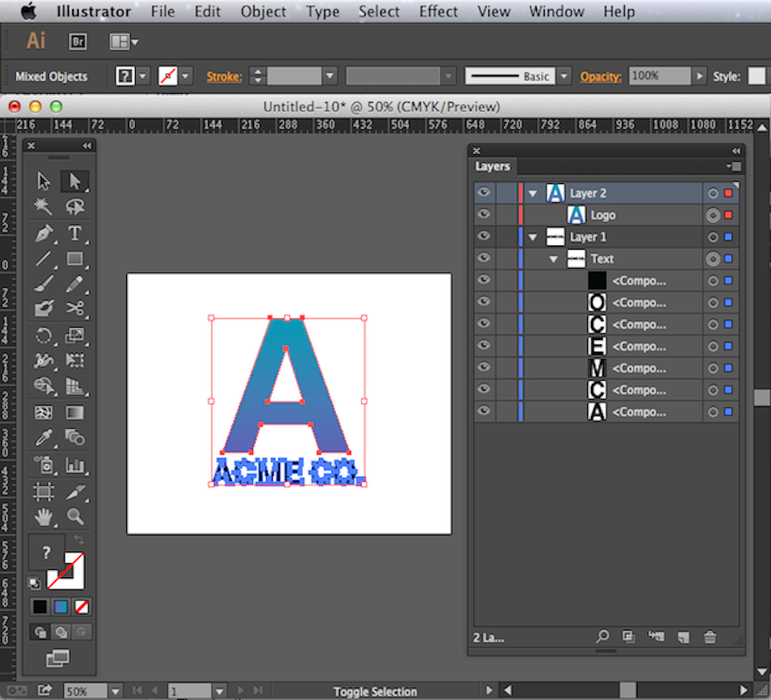Select the Direct Selection tool
Screen dimensions: 771x700
(75, 181)
